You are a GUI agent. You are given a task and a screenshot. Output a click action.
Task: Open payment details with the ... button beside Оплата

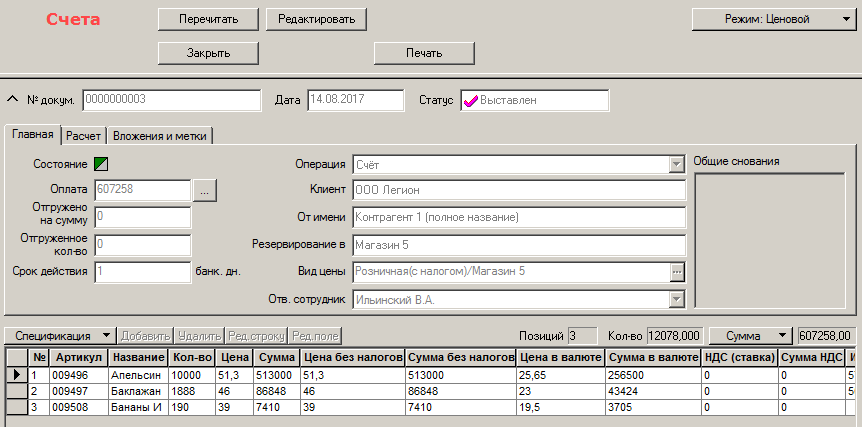205,191
